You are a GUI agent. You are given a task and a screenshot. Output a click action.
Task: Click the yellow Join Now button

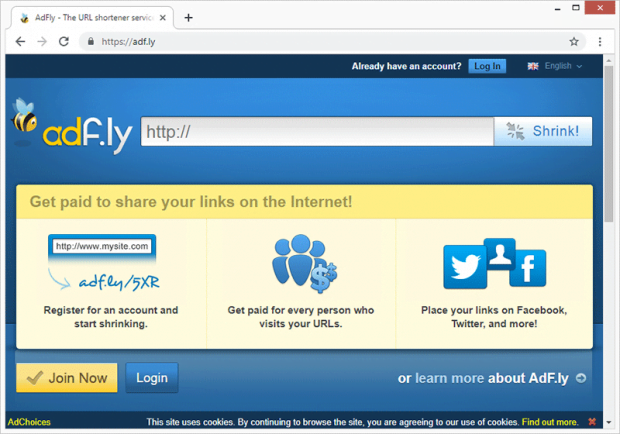(x=67, y=378)
